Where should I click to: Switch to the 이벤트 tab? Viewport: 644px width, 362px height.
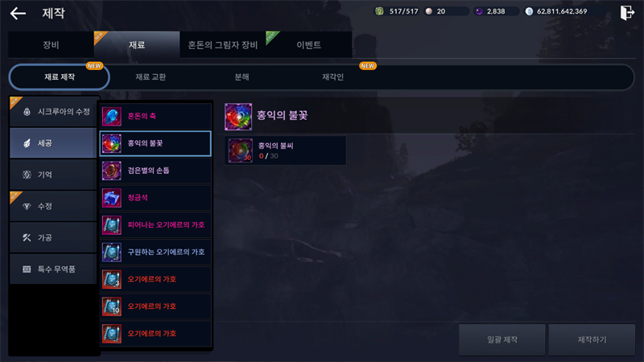pyautogui.click(x=309, y=45)
